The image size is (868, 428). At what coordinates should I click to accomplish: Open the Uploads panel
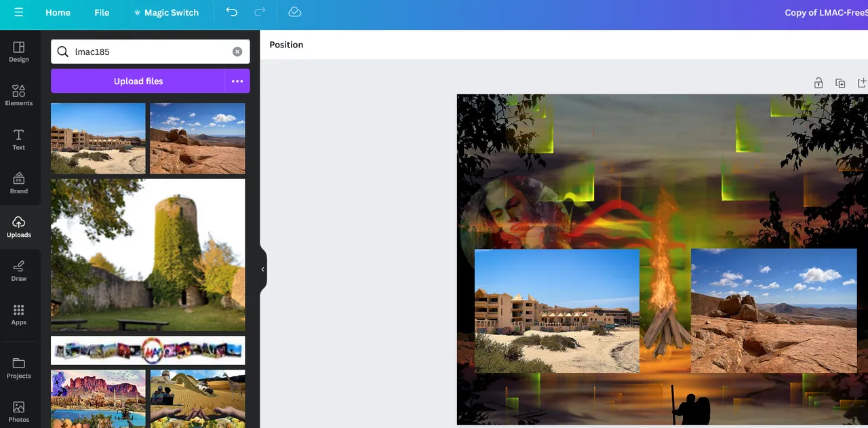[19, 227]
